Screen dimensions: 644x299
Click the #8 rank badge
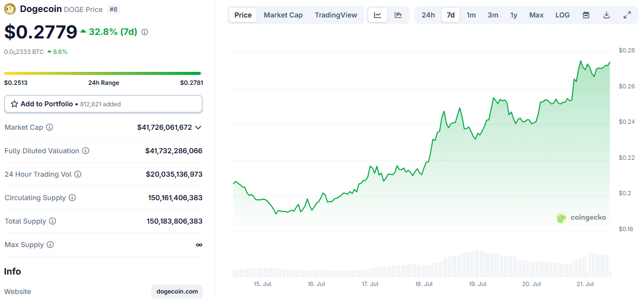click(113, 9)
